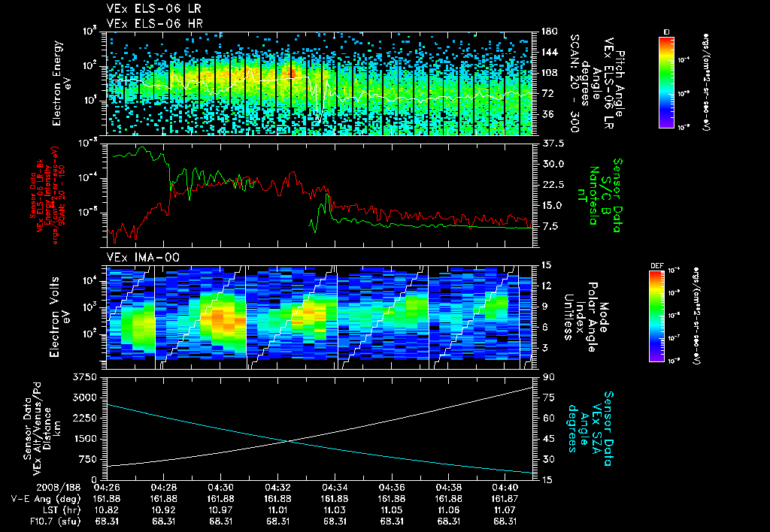The width and height of the screenshot is (770, 532).
Task: Click the F10.7 value 68.31 under 04:26
Action: [107, 521]
